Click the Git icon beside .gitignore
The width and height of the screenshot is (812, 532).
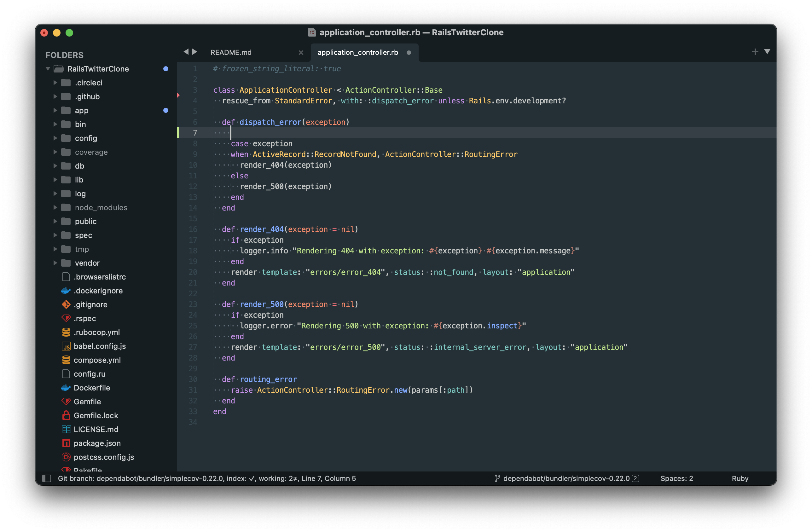tap(66, 304)
